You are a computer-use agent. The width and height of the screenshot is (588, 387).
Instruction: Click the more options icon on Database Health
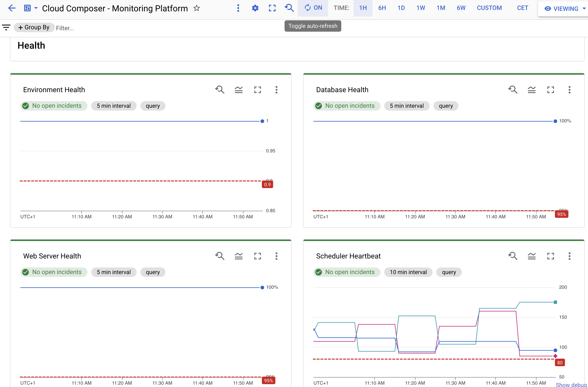[569, 89]
